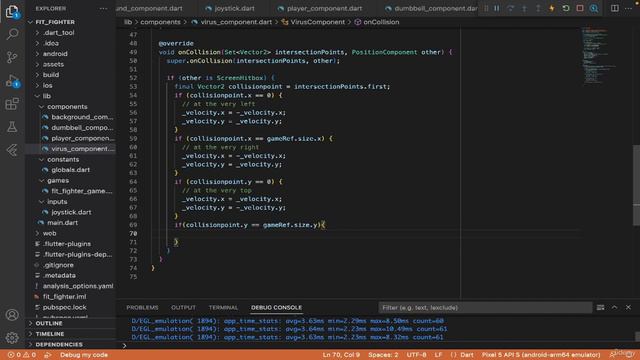Click the warnings count in status bar
The height and width of the screenshot is (360, 640).
(x=29, y=355)
